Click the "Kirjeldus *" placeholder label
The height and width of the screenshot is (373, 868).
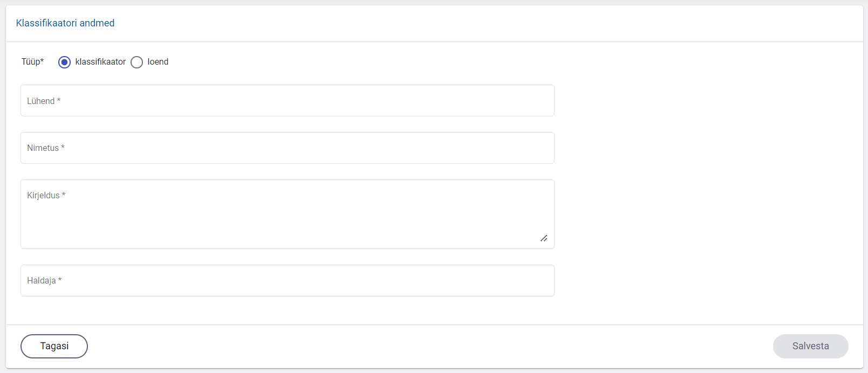point(46,196)
